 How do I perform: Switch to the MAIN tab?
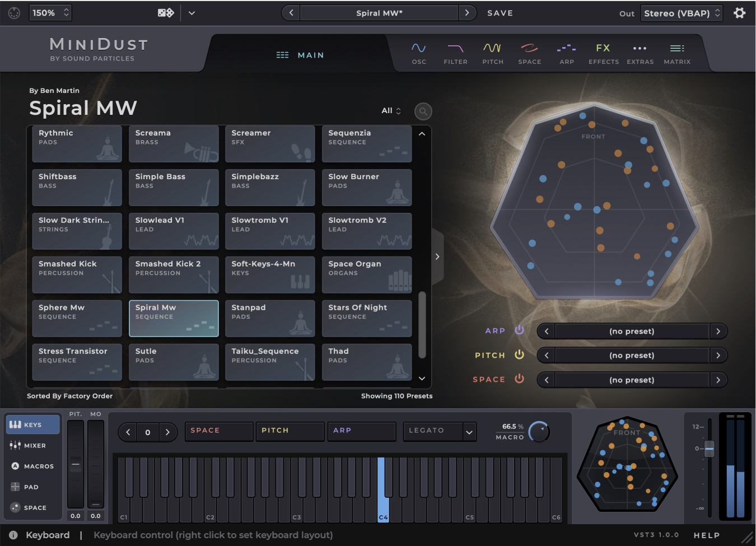point(300,55)
